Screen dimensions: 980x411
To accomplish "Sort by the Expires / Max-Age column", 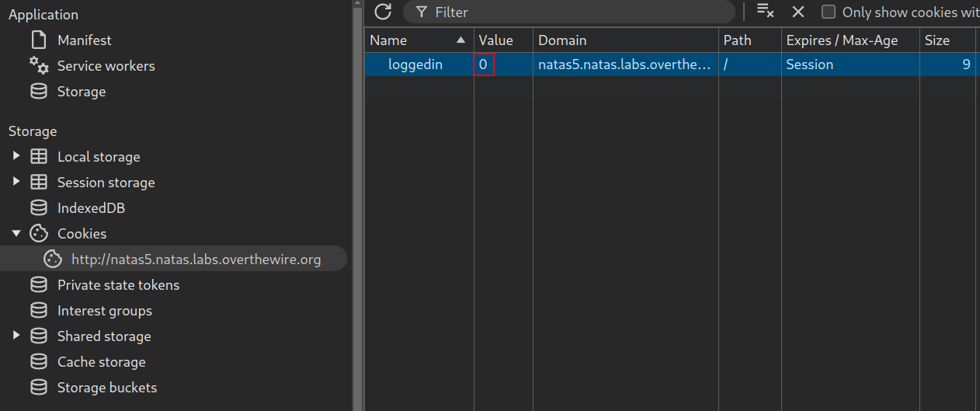I will (850, 40).
